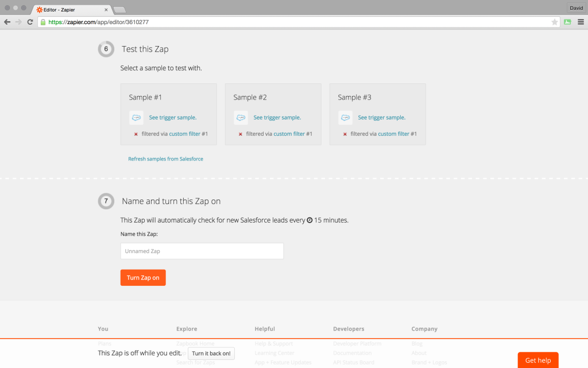Click the Turn it back on! button
Image resolution: width=588 pixels, height=368 pixels.
point(211,354)
